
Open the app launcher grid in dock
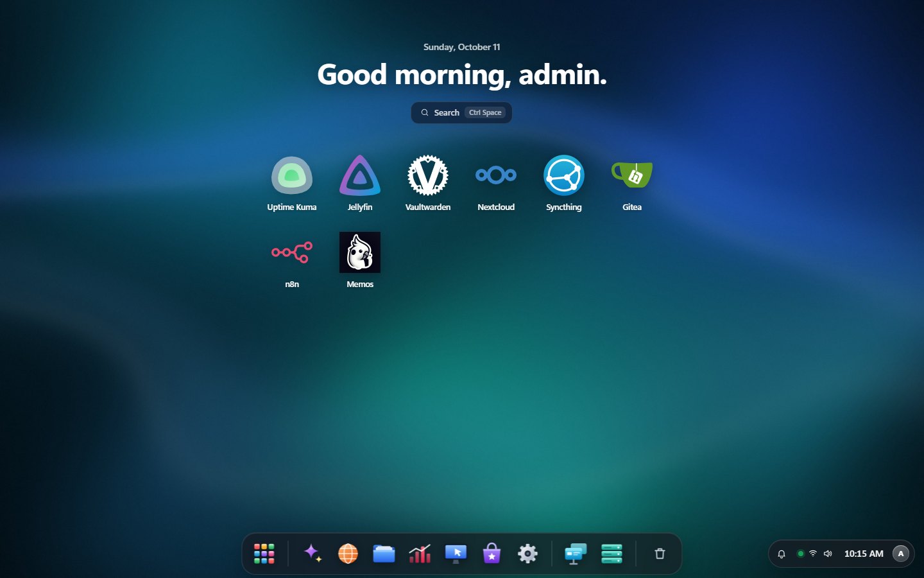coord(264,554)
